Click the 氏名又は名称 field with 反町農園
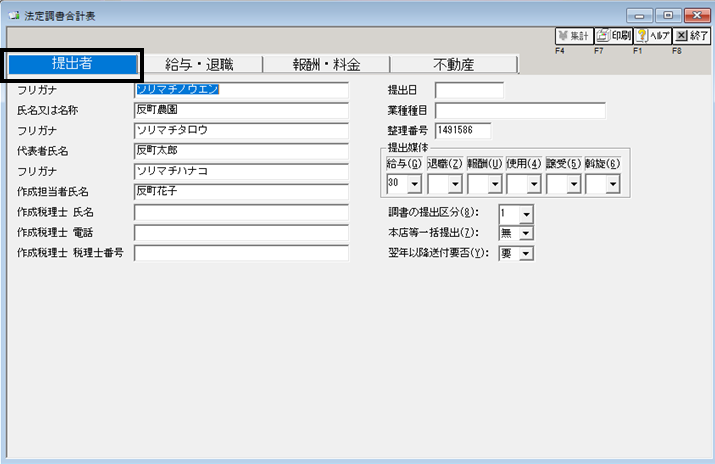The image size is (715, 464). pos(241,110)
